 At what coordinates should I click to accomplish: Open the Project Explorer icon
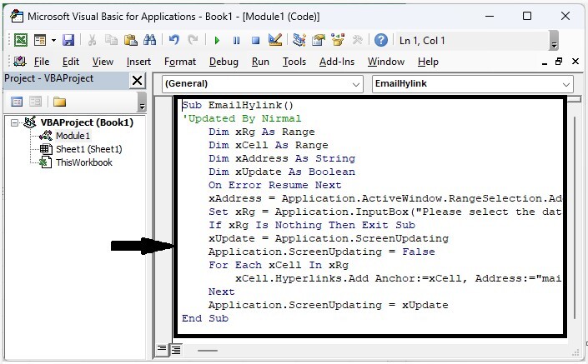(299, 40)
